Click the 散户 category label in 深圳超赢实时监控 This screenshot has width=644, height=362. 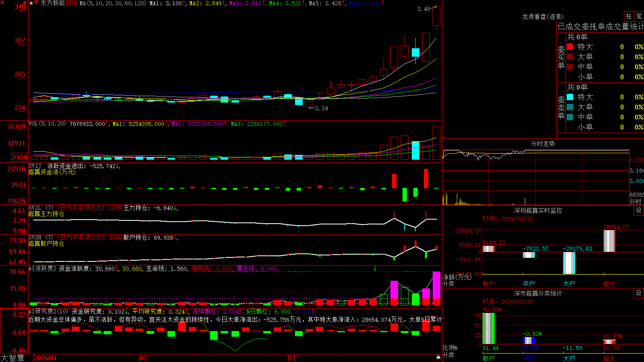coord(489,284)
